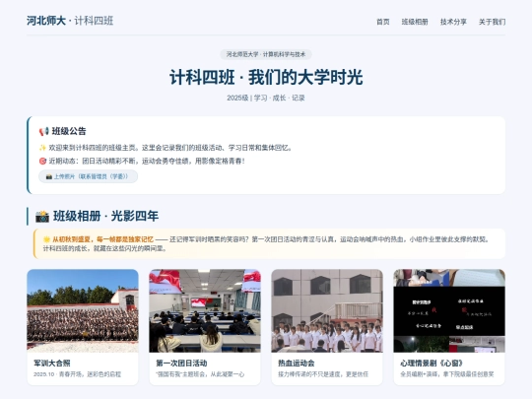Open 技术分享 navigation item
Viewport: 532px width, 399px height.
click(453, 22)
